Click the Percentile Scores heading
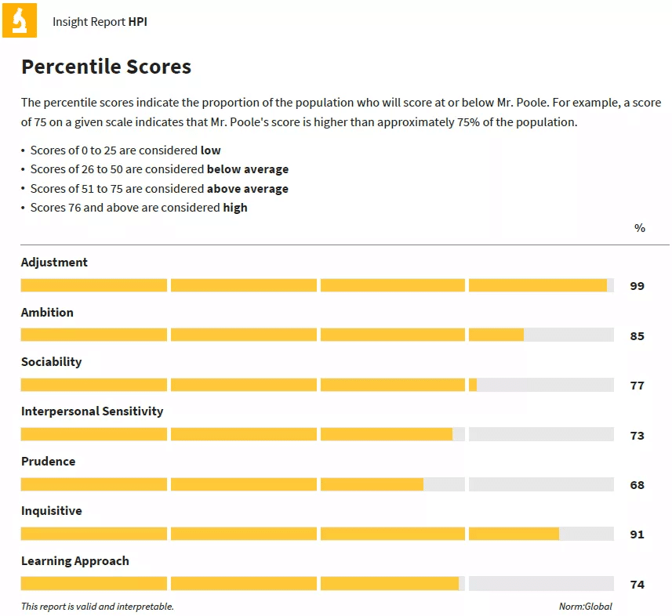This screenshot has height=616, width=672. (107, 67)
